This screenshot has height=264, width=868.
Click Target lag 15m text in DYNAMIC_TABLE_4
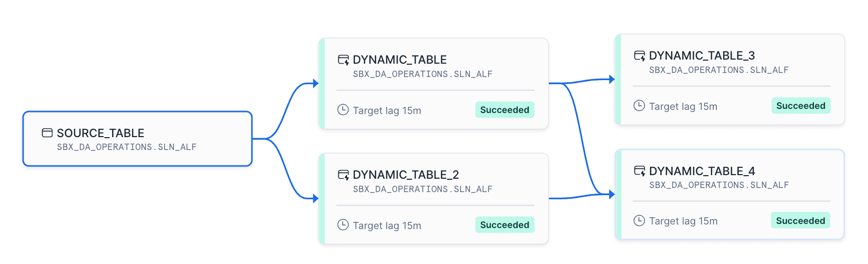(683, 221)
